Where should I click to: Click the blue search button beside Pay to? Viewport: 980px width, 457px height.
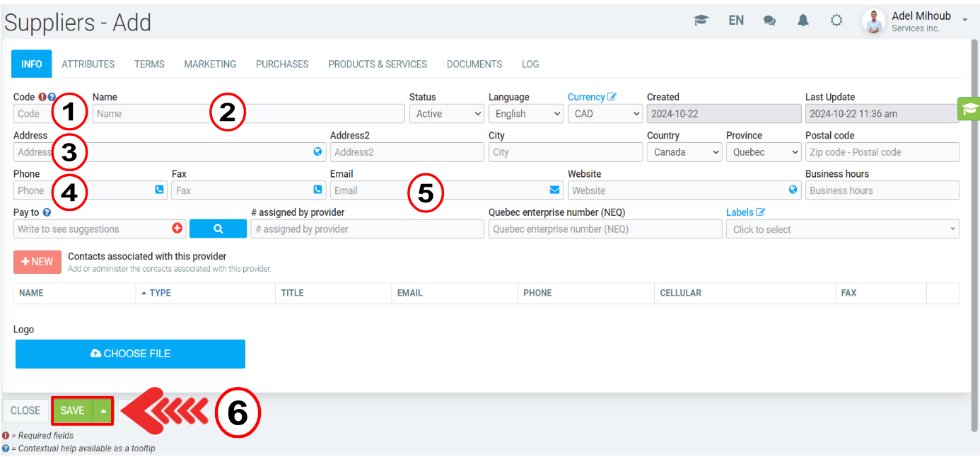[218, 228]
